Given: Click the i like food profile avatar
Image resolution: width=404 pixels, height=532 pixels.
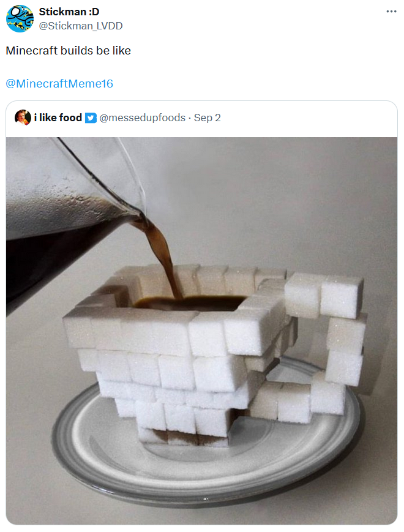Looking at the screenshot, I should coord(23,118).
